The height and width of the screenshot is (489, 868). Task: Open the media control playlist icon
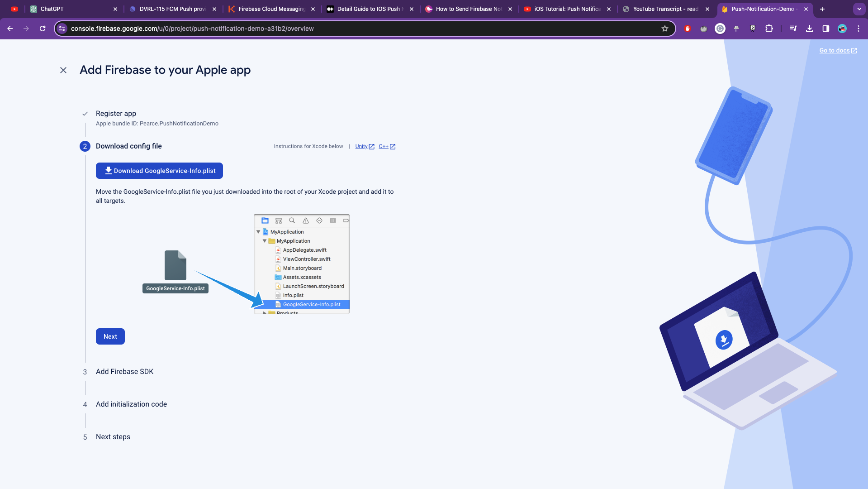pos(793,29)
